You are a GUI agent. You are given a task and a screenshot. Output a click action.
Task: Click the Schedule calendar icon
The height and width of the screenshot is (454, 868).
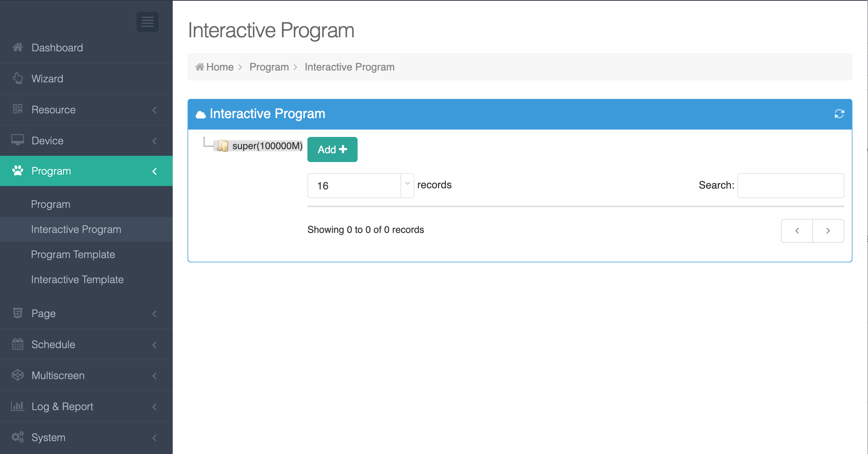(17, 344)
